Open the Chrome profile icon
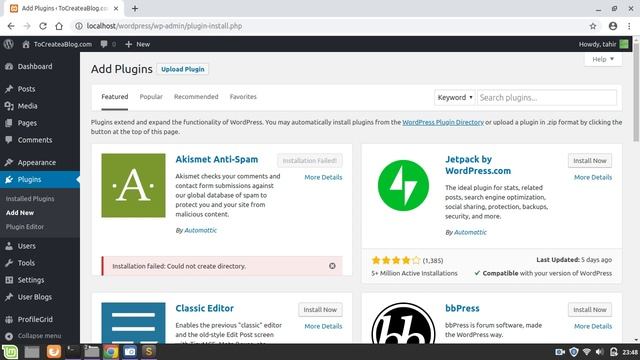 tap(613, 26)
